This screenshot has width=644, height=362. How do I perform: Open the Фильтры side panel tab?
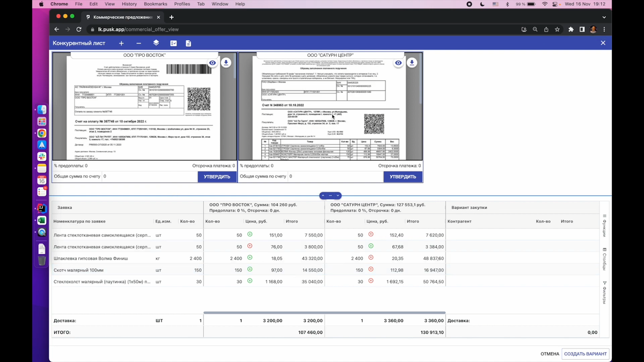tap(604, 292)
